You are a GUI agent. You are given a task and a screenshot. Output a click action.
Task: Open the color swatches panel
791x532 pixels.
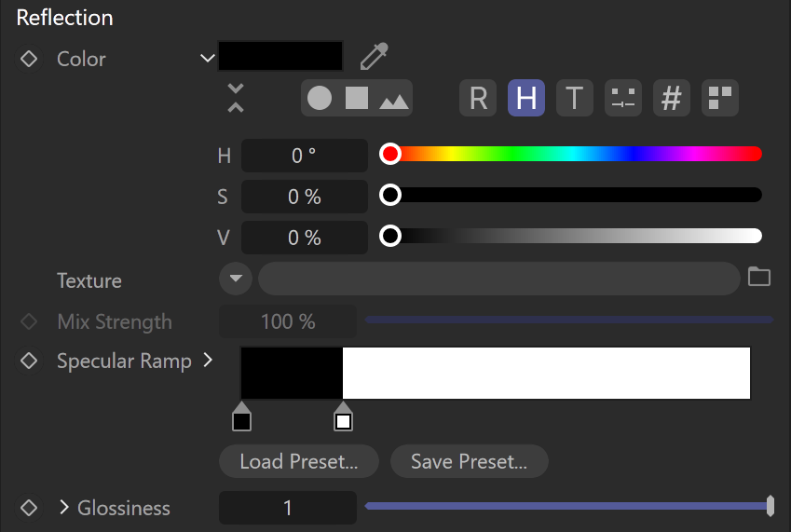(720, 98)
